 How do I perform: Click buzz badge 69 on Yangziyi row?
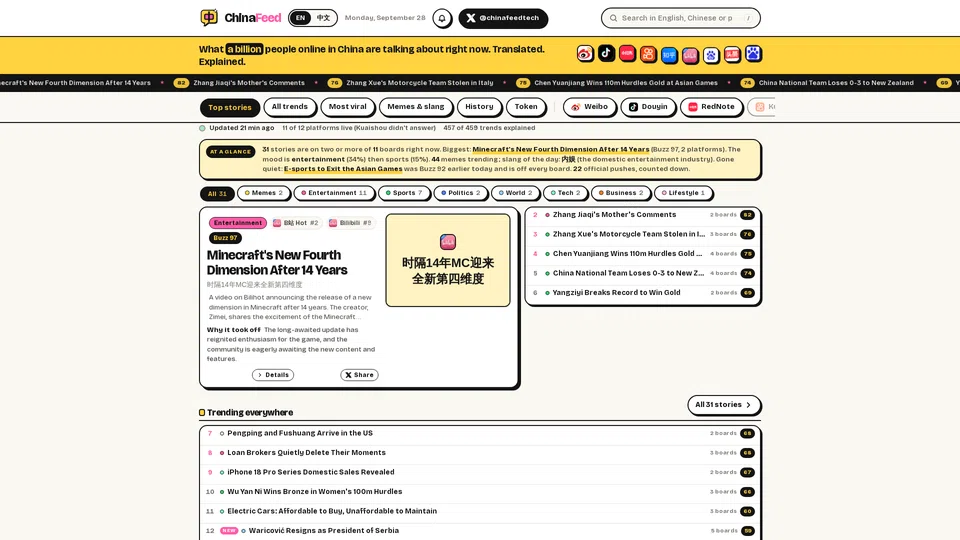pyautogui.click(x=747, y=293)
